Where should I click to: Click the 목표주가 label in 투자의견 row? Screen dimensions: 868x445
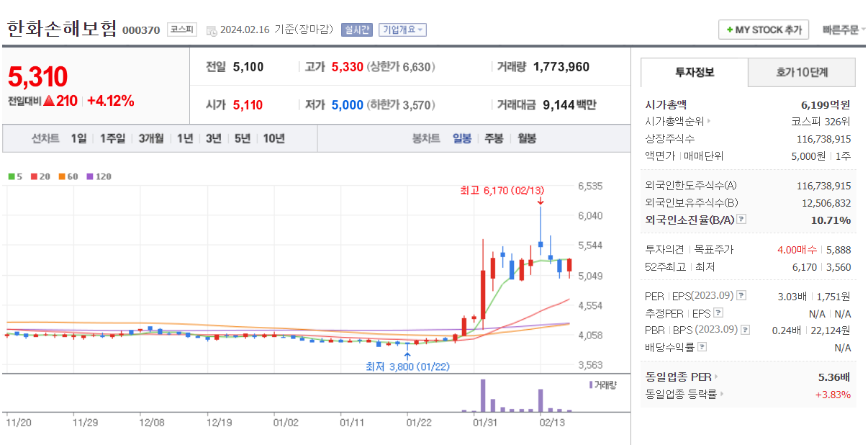713,250
